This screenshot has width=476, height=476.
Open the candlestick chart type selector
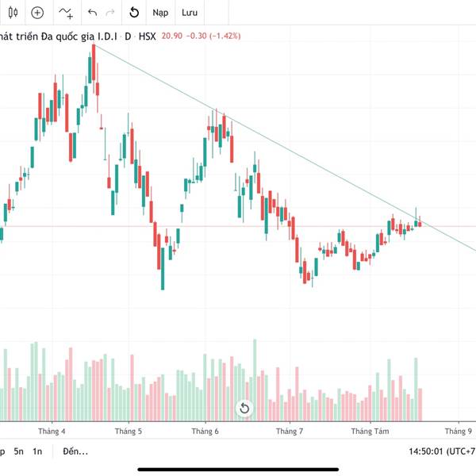click(13, 13)
